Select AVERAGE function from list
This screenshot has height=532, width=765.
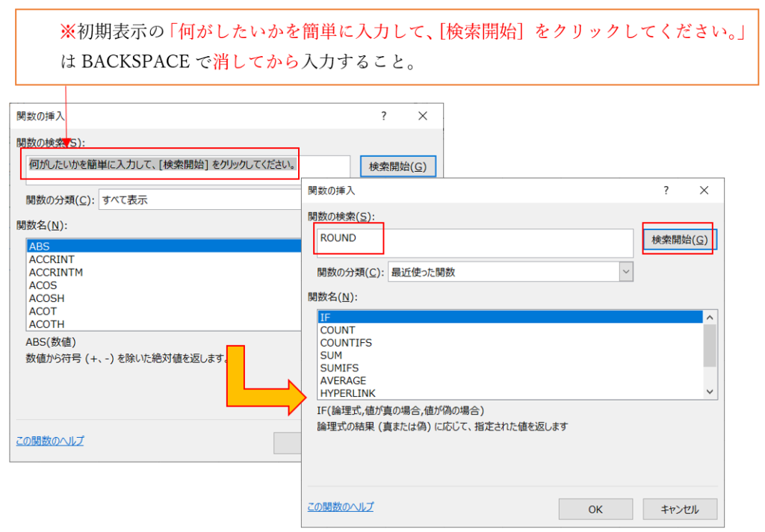pos(343,381)
